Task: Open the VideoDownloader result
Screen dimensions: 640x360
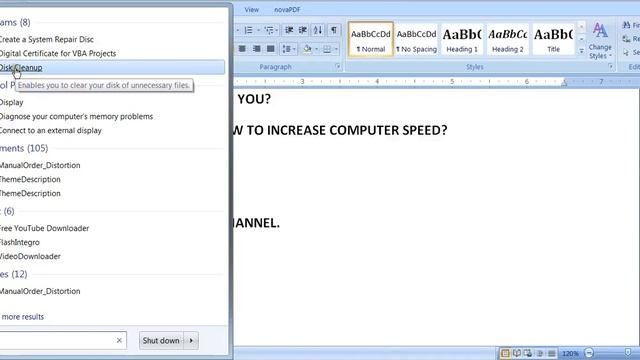Action: pyautogui.click(x=30, y=256)
